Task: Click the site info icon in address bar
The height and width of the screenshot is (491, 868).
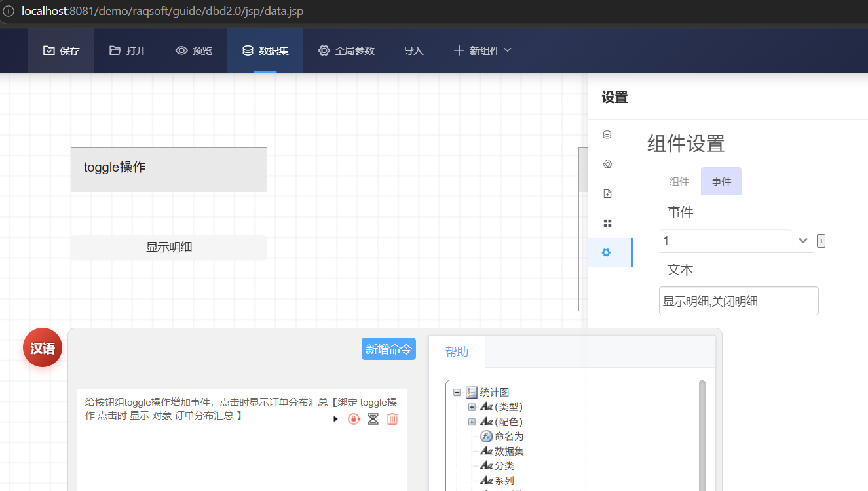Action: [9, 11]
